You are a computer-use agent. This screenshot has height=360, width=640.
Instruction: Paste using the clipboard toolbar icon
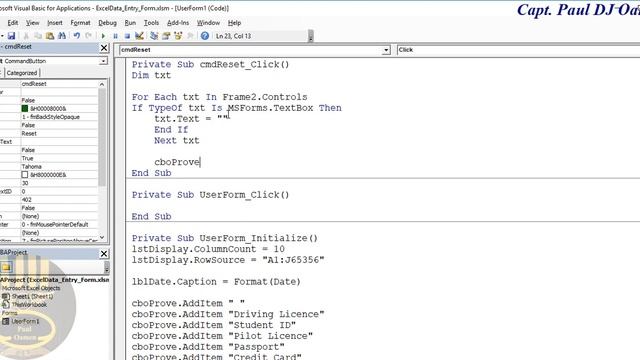click(x=50, y=36)
